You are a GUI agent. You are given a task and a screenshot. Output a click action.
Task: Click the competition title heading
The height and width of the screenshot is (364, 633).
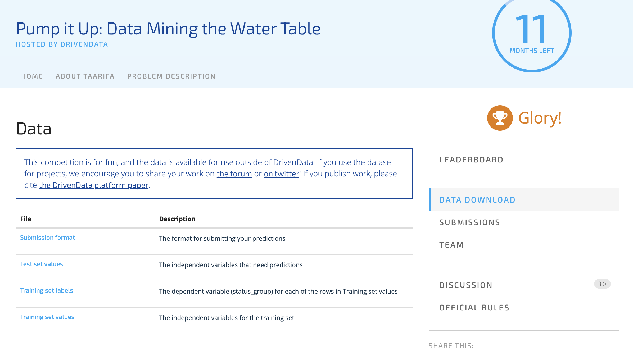(168, 29)
